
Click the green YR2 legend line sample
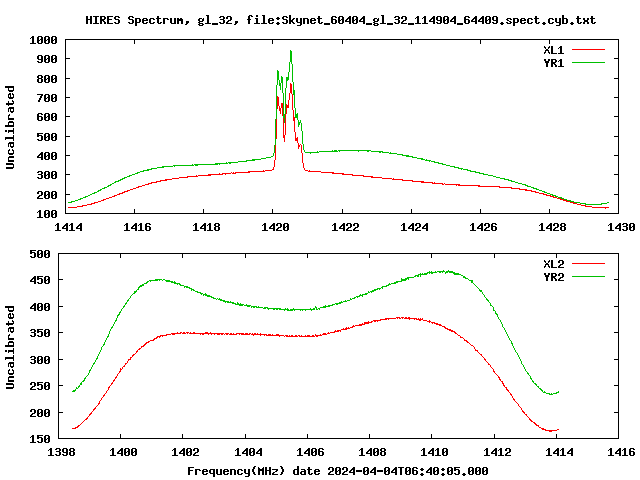[x=588, y=277]
